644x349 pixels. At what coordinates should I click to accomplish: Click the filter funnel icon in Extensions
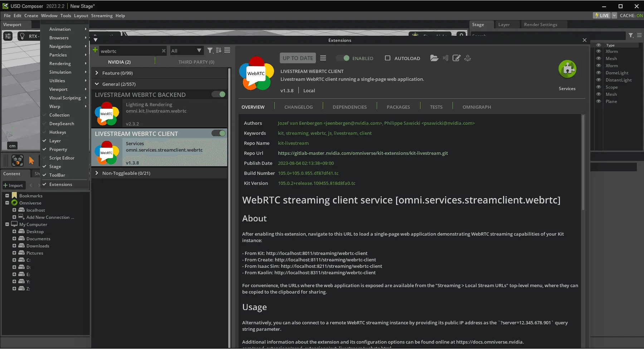click(x=210, y=50)
